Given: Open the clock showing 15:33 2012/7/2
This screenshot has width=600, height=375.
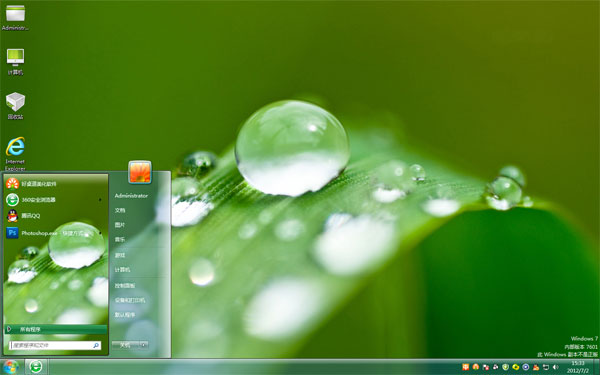Looking at the screenshot, I should click(578, 367).
